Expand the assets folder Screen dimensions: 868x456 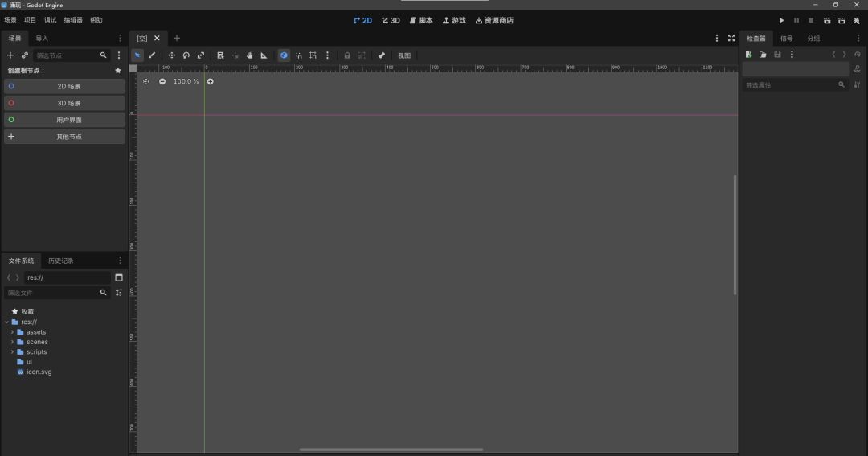click(x=12, y=332)
